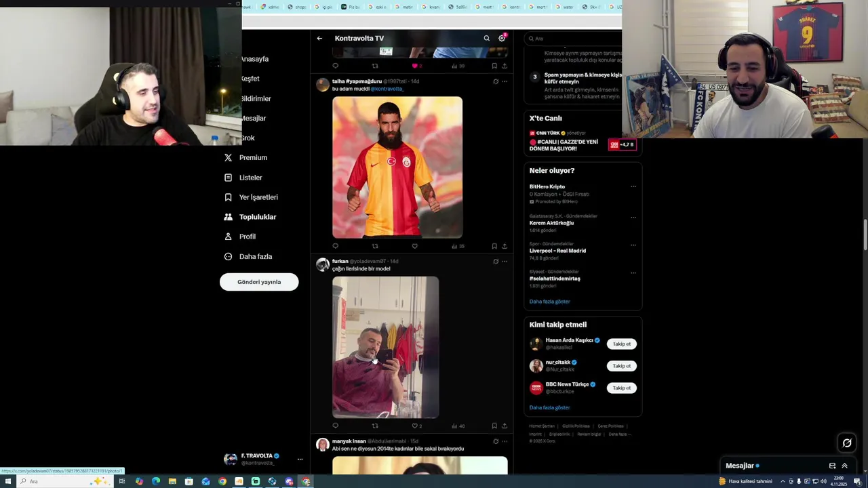This screenshot has width=868, height=488.
Task: Open search icon in Kontravolta TV header
Action: 486,39
